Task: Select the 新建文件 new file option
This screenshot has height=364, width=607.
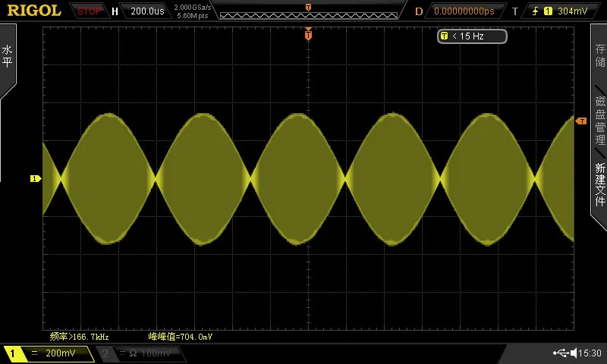Action: [x=600, y=184]
